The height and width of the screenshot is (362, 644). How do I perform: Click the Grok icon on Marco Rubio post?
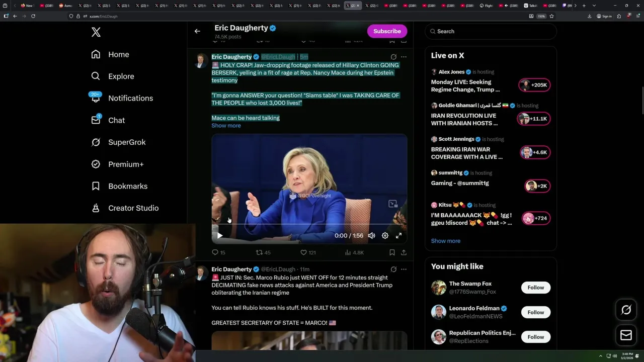393,269
